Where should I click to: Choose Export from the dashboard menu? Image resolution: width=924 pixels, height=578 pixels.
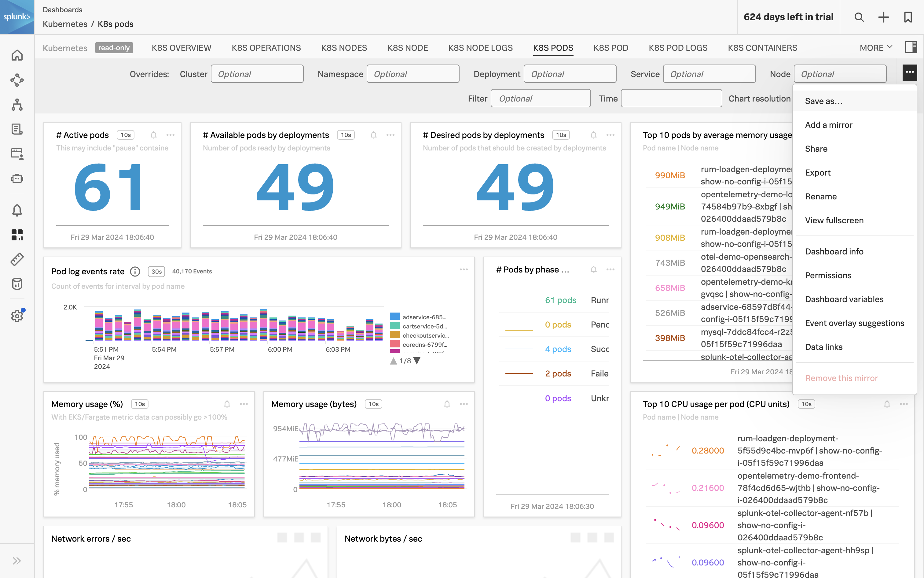coord(855,172)
